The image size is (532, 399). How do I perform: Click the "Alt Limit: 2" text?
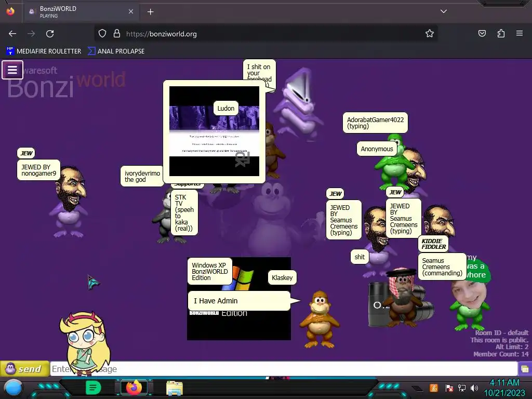[512, 347]
